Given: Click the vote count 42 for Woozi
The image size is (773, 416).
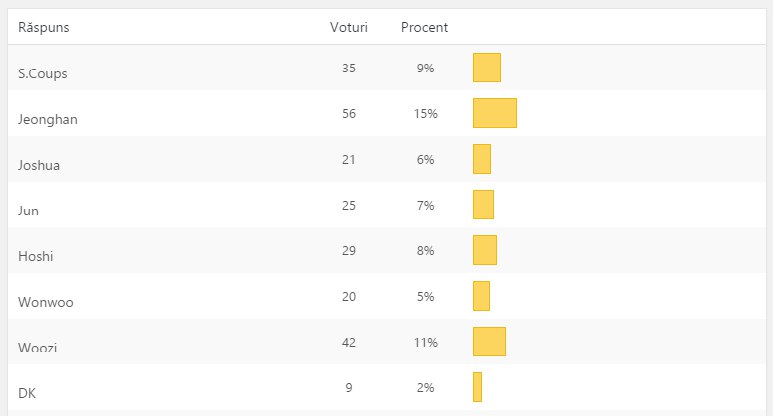Looking at the screenshot, I should (x=349, y=342).
